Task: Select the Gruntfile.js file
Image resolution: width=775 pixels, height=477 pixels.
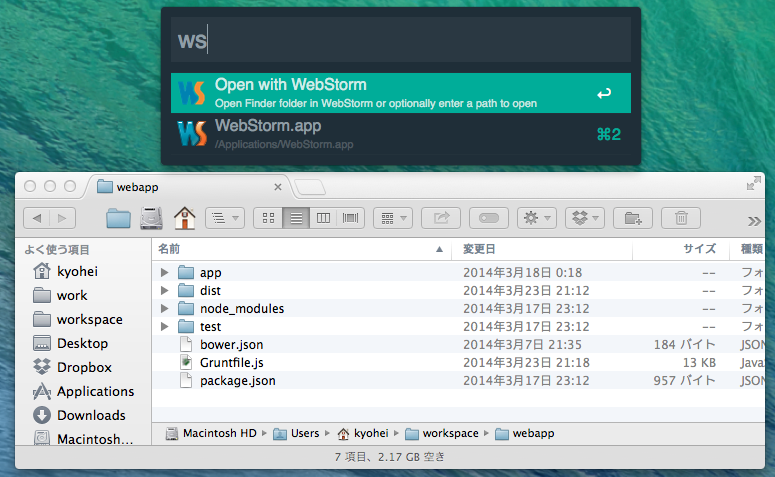Action: (458, 362)
